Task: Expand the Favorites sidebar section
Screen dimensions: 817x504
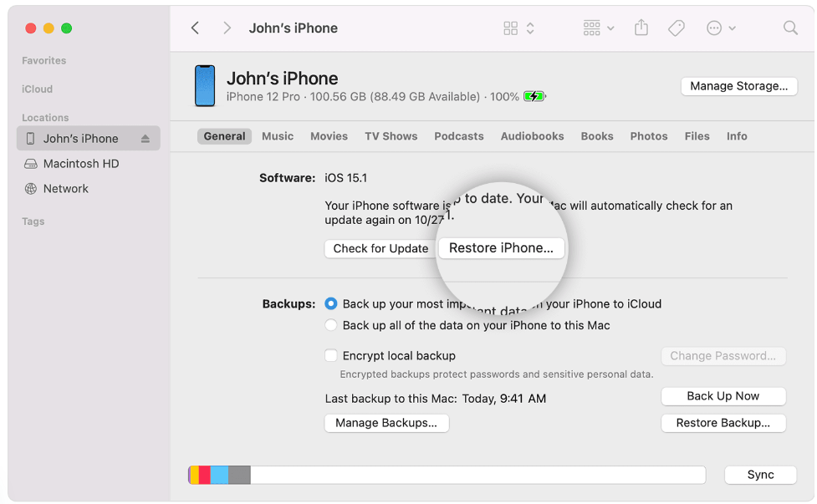Action: point(43,60)
